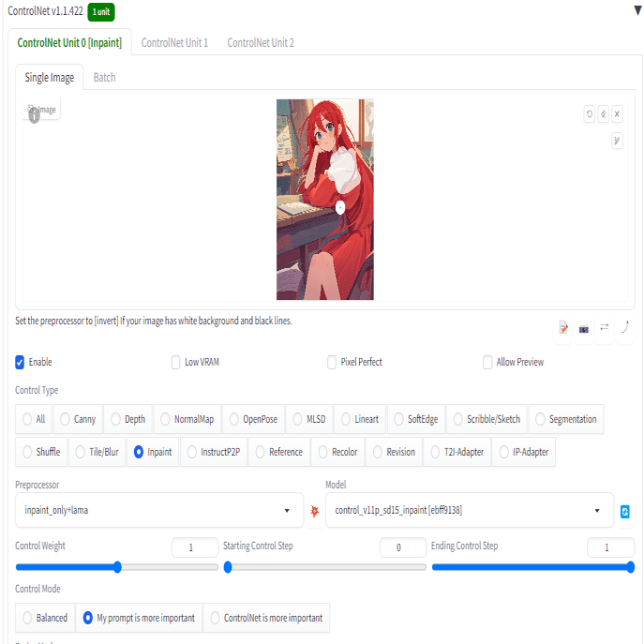Run preprocessor with the red explosion icon
This screenshot has width=644, height=644.
click(x=315, y=511)
